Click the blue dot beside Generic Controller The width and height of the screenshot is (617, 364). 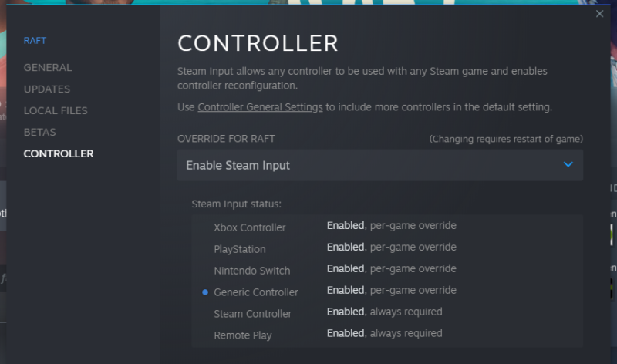point(205,292)
